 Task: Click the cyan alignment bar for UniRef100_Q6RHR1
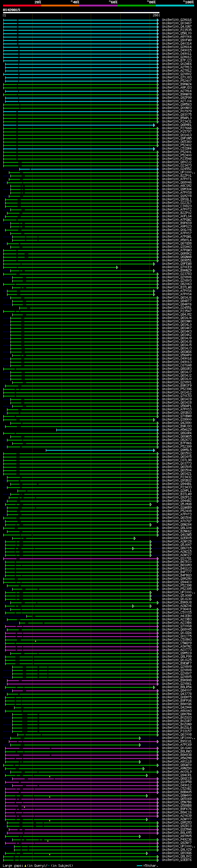(x=79, y=125)
